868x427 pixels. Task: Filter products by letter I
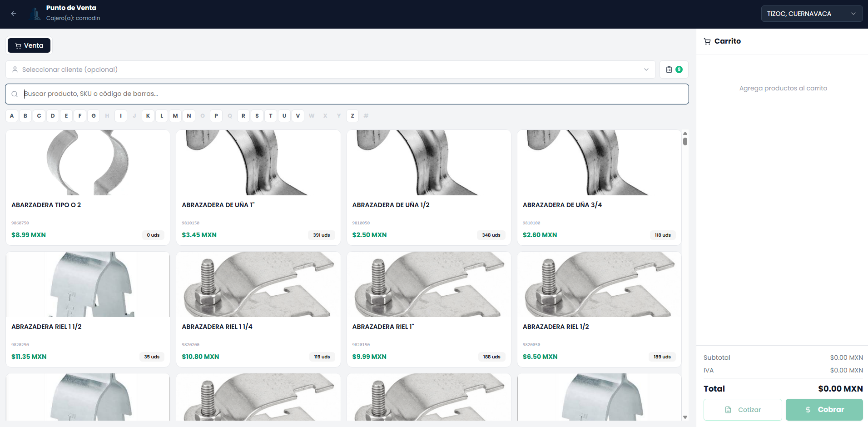[121, 116]
